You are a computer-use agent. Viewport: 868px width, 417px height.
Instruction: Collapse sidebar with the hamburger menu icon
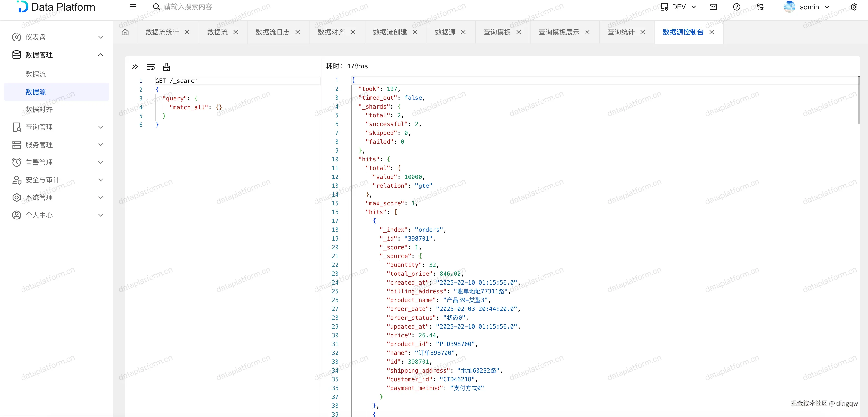133,7
